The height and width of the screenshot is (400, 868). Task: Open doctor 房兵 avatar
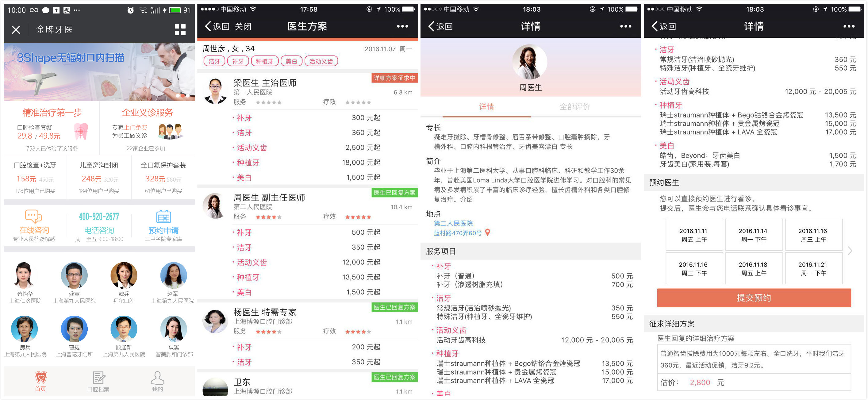pos(25,329)
